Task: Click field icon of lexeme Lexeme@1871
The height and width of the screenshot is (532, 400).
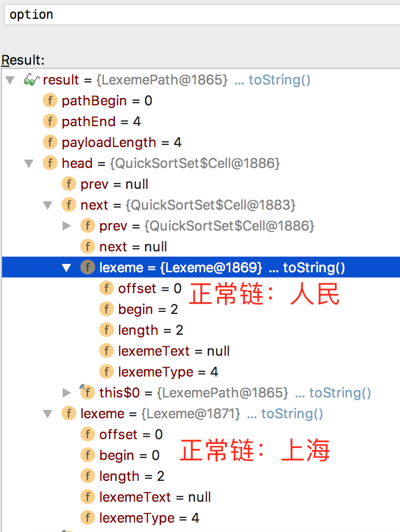Action: point(69,414)
